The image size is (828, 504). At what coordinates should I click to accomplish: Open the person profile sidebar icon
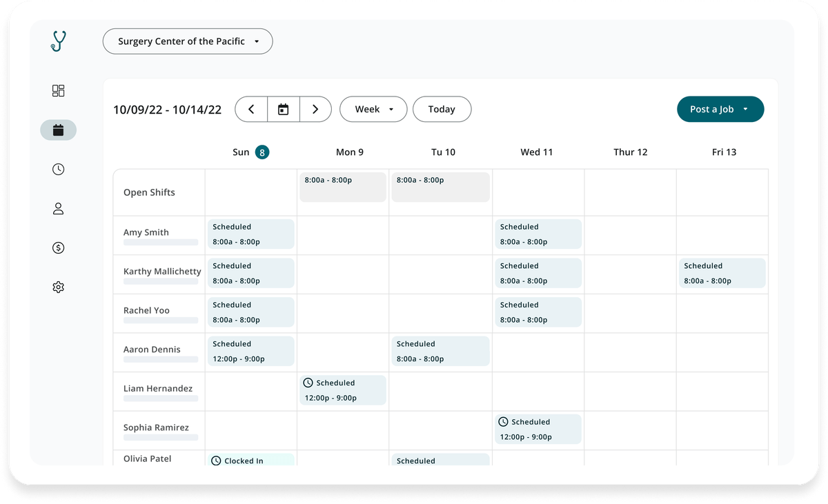click(59, 209)
